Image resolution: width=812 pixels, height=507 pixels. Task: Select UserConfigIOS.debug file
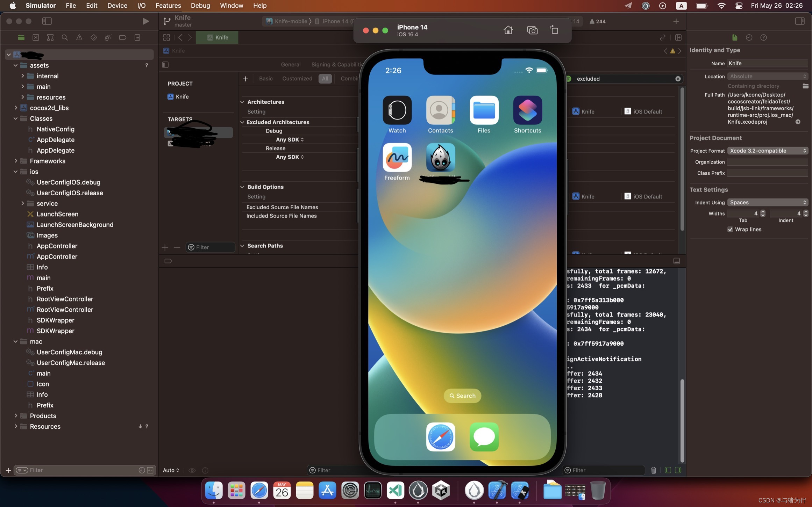[x=68, y=182]
